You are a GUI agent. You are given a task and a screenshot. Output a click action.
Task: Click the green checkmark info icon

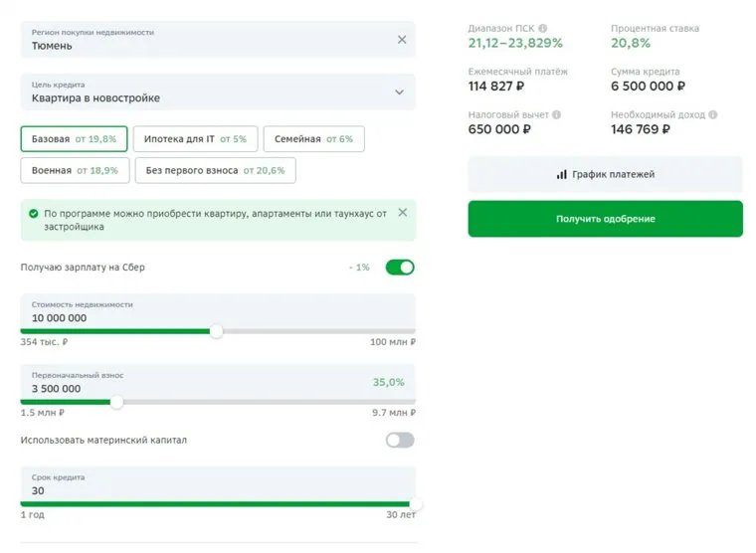point(34,214)
